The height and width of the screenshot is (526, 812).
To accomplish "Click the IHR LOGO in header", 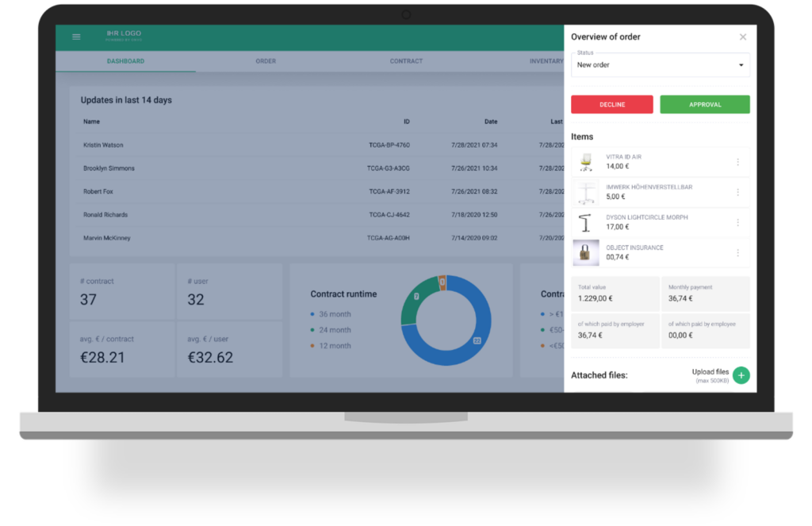I will [x=124, y=35].
